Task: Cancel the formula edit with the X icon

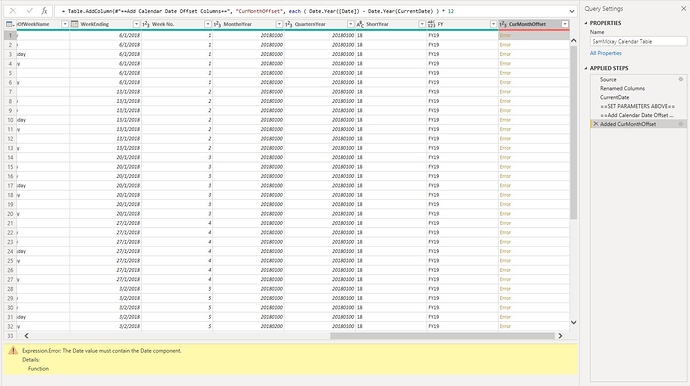Action: point(13,11)
